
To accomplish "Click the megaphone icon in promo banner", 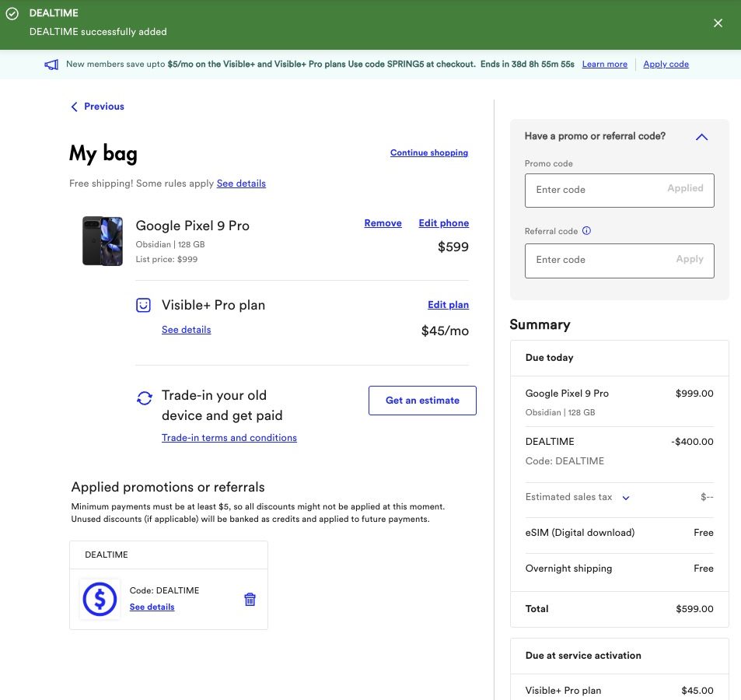I will [x=51, y=65].
